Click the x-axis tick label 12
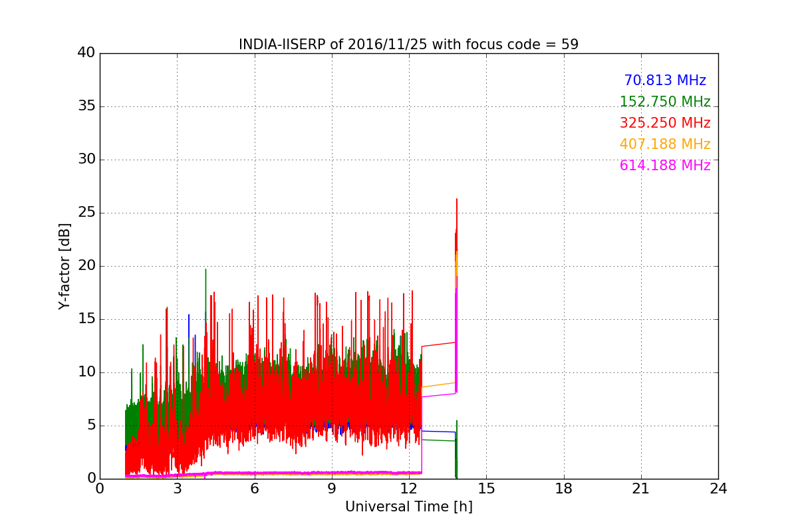Viewport: 798px width, 532px height. click(409, 488)
